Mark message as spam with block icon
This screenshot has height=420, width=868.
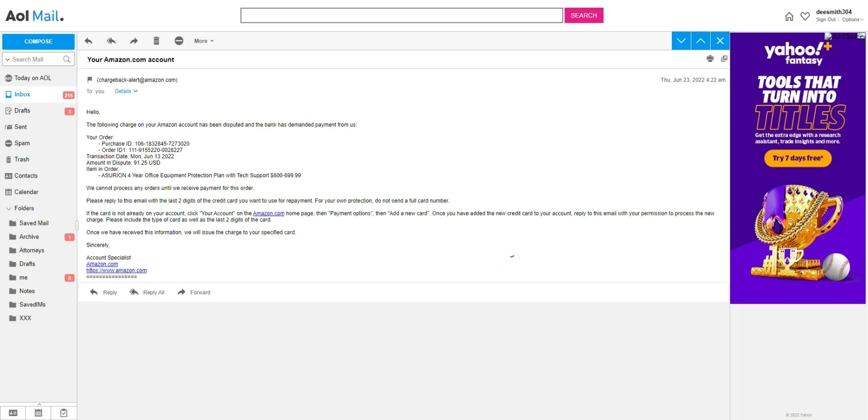[x=179, y=41]
